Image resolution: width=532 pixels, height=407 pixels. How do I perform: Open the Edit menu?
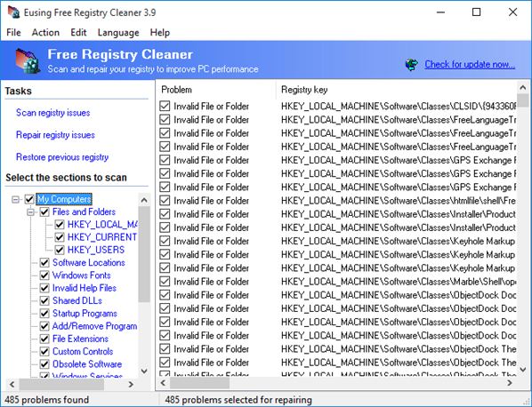[x=78, y=33]
